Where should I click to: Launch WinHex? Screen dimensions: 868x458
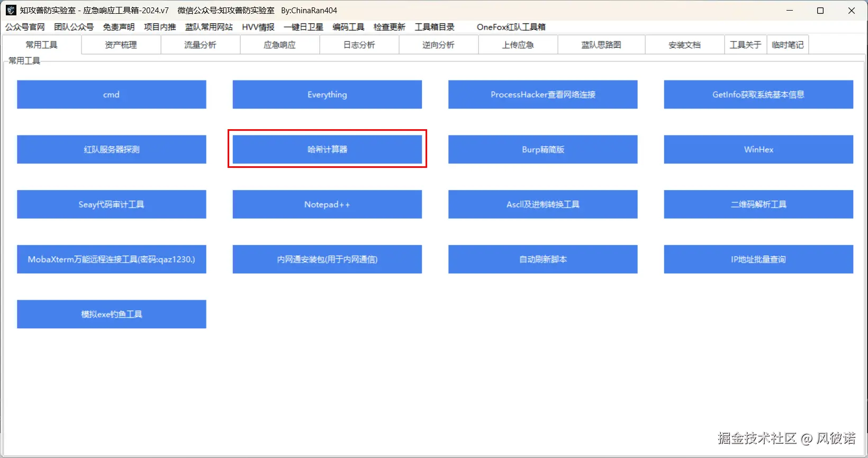coord(758,149)
